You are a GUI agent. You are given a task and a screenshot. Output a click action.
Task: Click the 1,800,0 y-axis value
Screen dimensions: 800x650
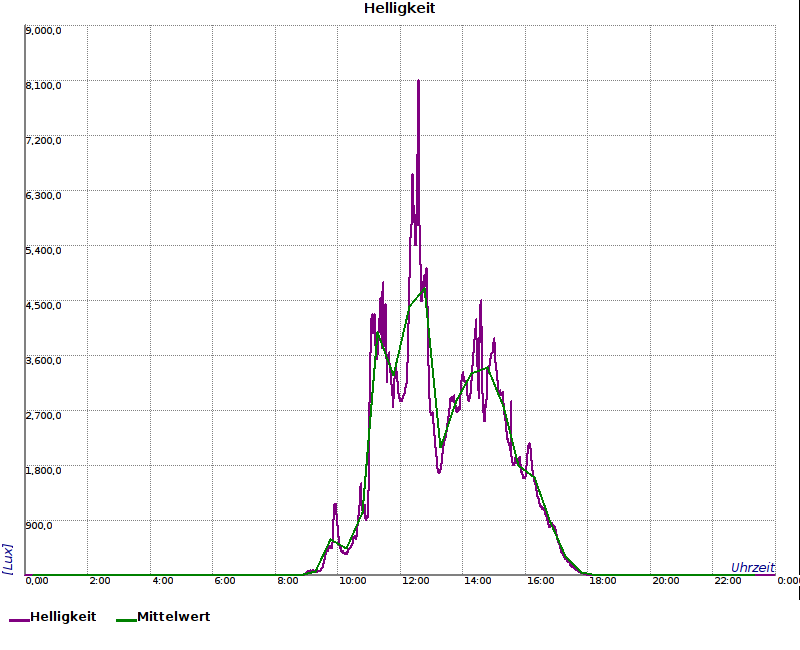[43, 470]
